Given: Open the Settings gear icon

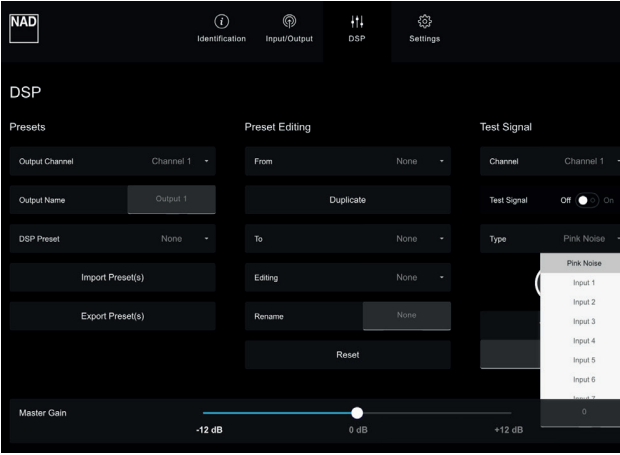Looking at the screenshot, I should (424, 21).
